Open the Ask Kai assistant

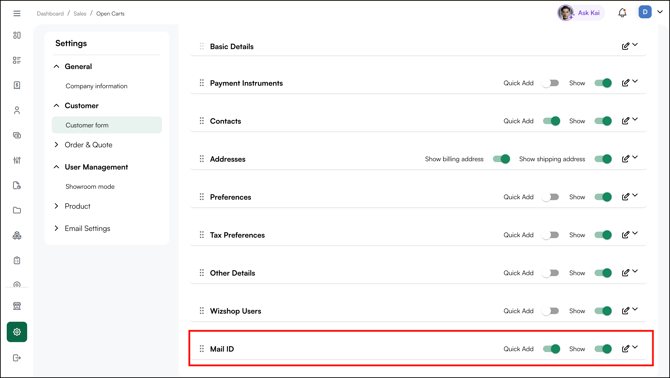pyautogui.click(x=581, y=13)
